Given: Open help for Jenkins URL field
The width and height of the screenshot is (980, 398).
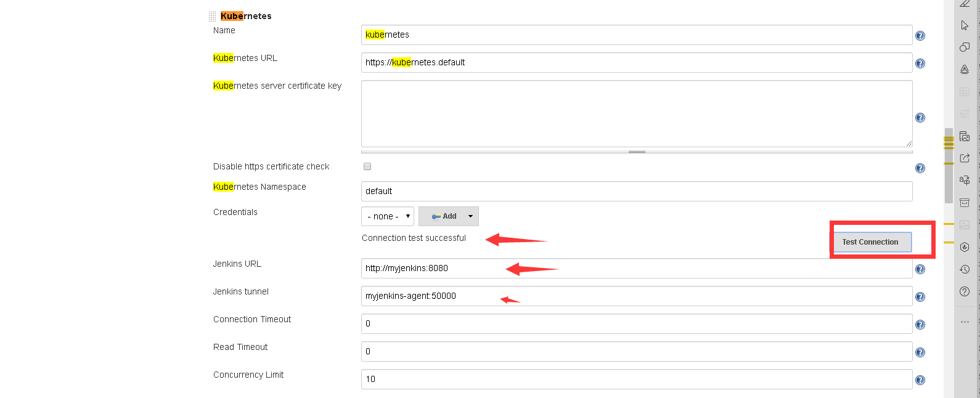Looking at the screenshot, I should (920, 269).
